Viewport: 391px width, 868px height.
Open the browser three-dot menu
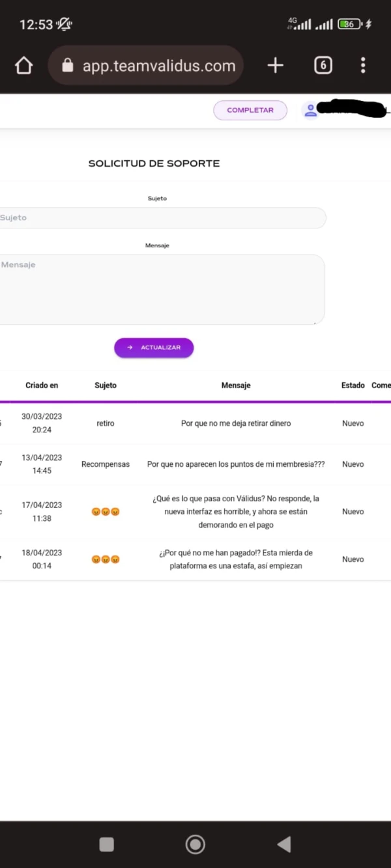[363, 65]
